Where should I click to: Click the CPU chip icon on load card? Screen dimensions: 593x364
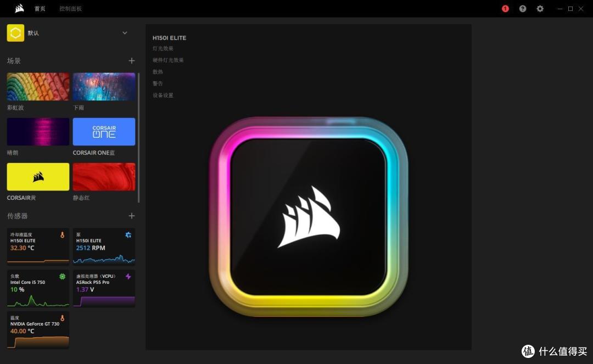[x=63, y=277]
